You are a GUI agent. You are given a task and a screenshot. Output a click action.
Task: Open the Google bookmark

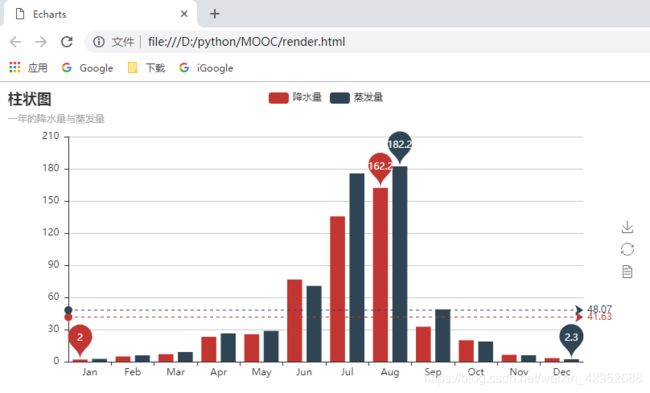coord(87,68)
